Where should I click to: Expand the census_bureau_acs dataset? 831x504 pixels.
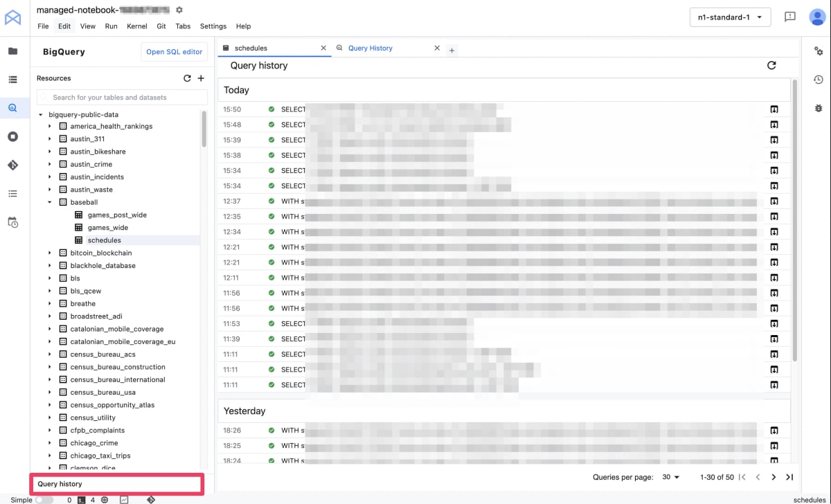(x=50, y=354)
